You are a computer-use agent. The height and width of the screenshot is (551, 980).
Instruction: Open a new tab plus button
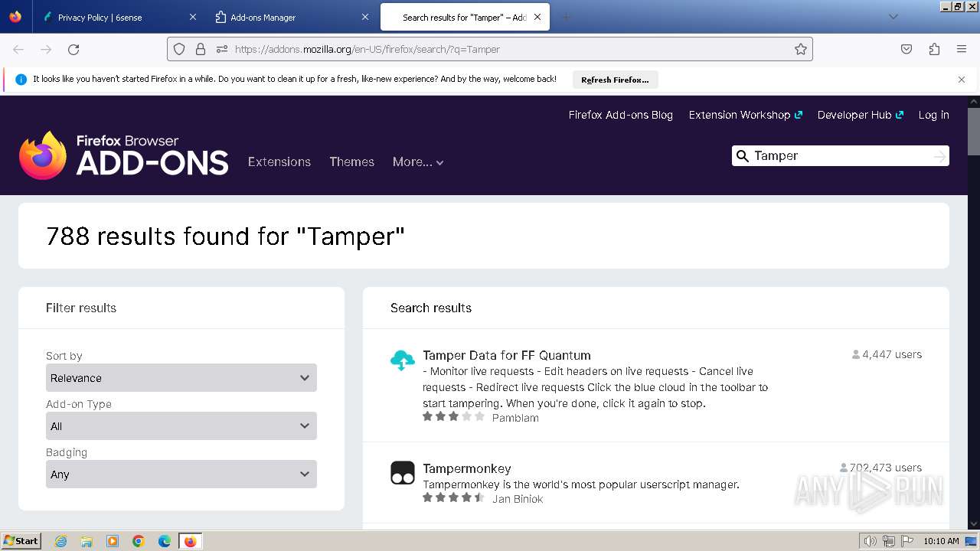pyautogui.click(x=566, y=17)
